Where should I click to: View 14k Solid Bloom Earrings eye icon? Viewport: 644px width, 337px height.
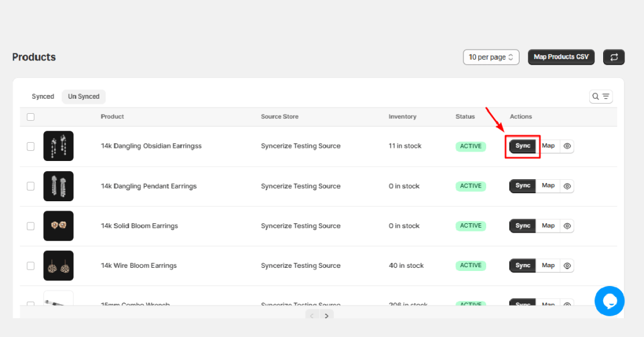(x=567, y=226)
